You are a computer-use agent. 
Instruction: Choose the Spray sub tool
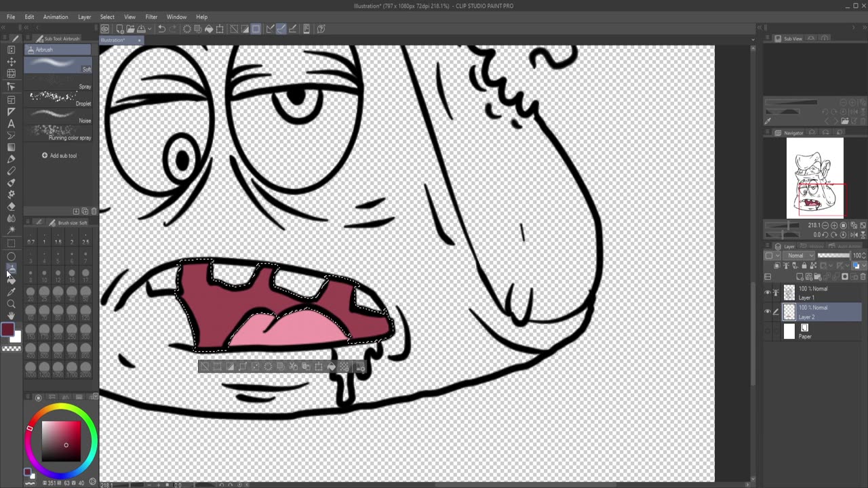pyautogui.click(x=58, y=82)
